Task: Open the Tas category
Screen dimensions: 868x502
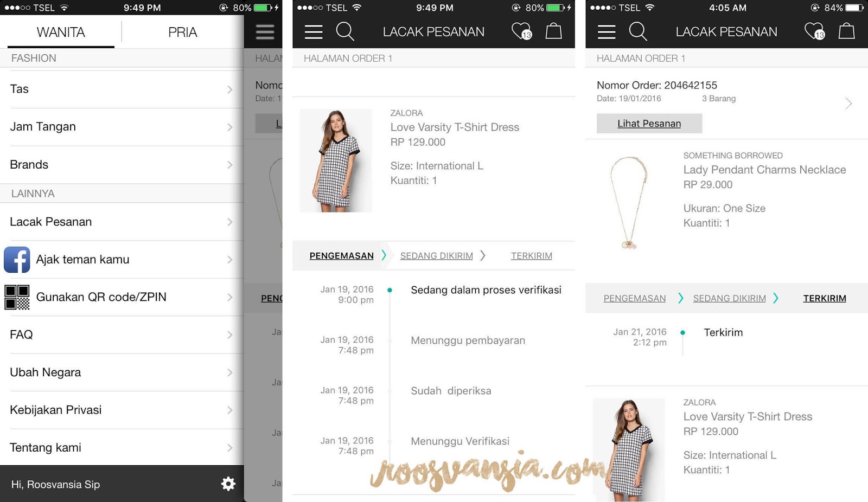Action: tap(122, 89)
